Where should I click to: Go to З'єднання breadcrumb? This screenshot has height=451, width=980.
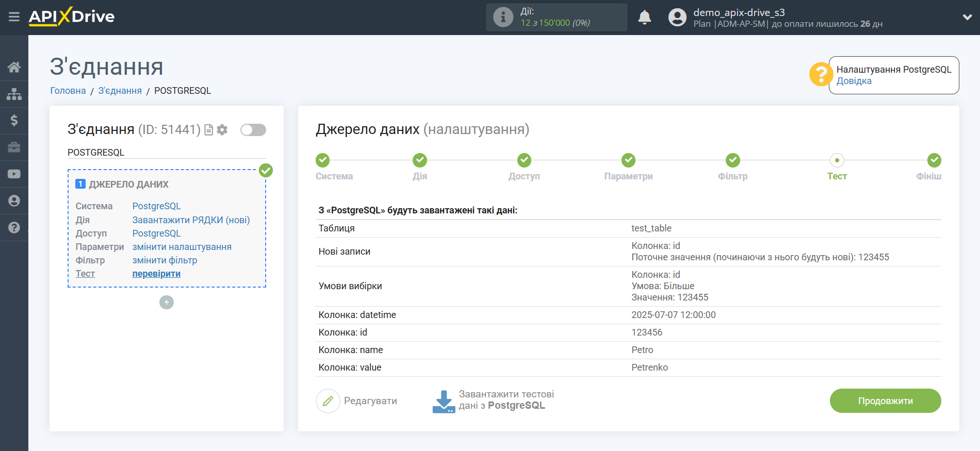click(x=120, y=91)
